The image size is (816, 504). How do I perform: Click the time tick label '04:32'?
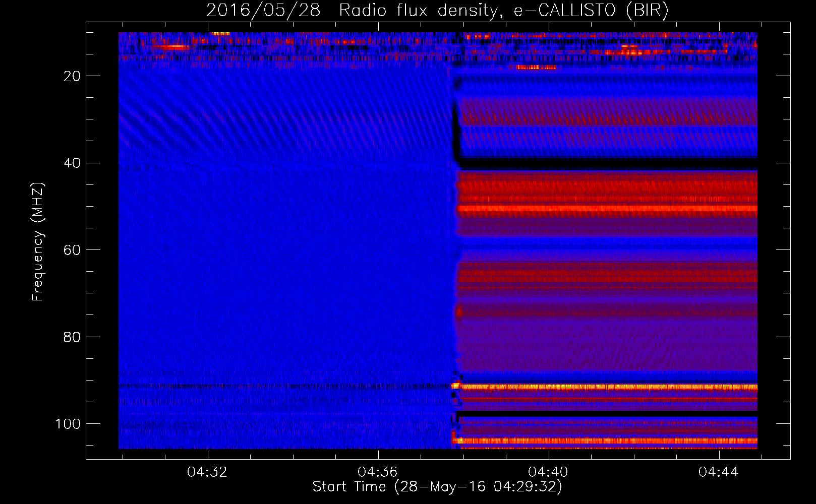pyautogui.click(x=207, y=472)
